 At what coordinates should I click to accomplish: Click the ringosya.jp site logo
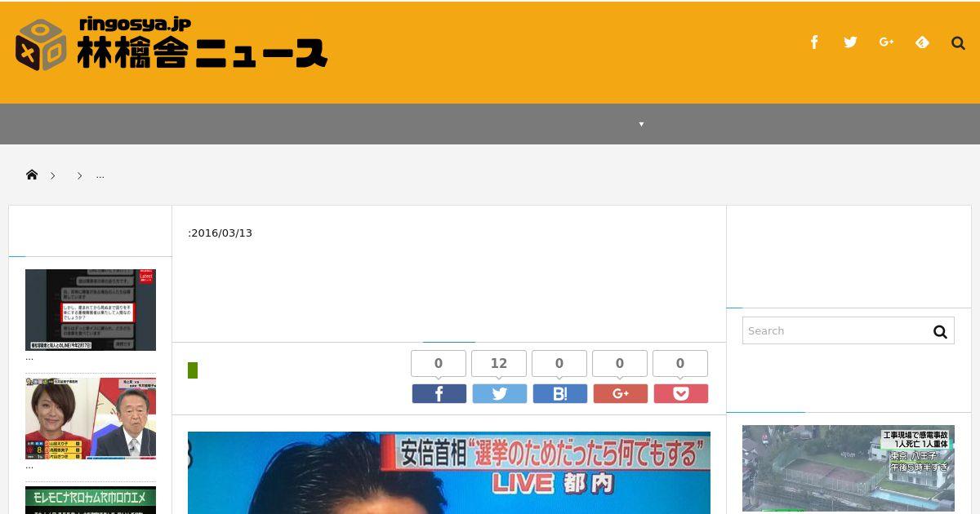(171, 45)
